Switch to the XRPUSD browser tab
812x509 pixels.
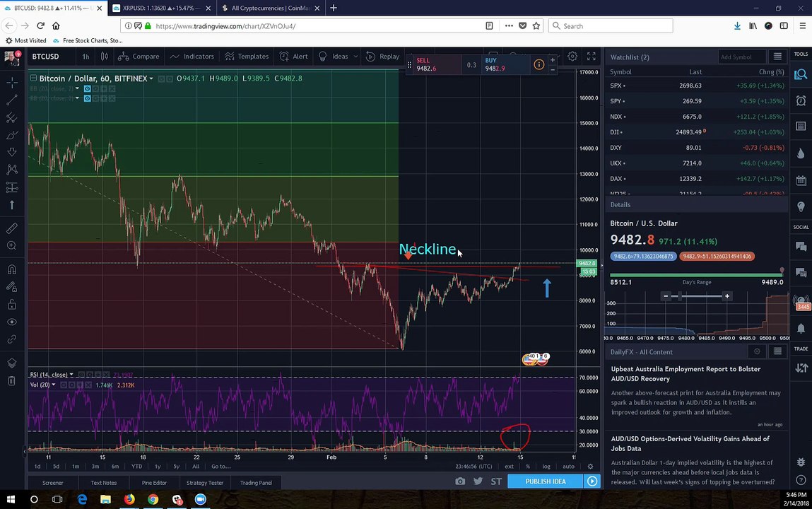click(161, 8)
